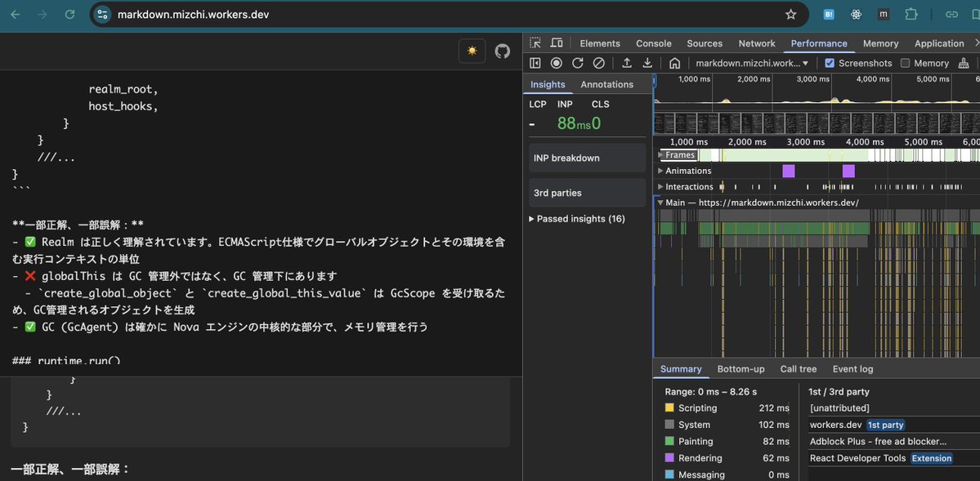The height and width of the screenshot is (481, 980).
Task: Switch to the Network tab
Action: coord(757,43)
